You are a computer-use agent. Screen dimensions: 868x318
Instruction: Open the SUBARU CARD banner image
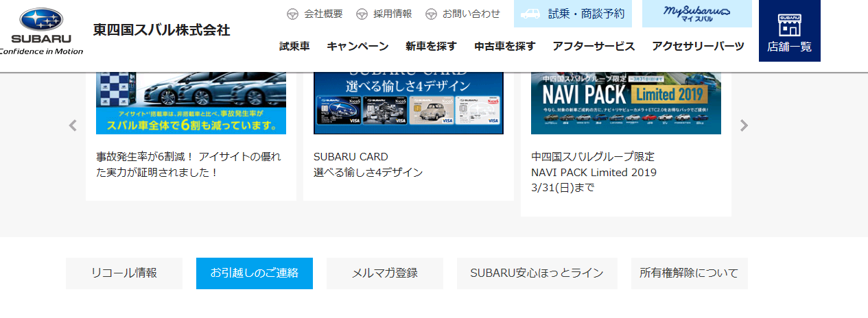coord(408,102)
